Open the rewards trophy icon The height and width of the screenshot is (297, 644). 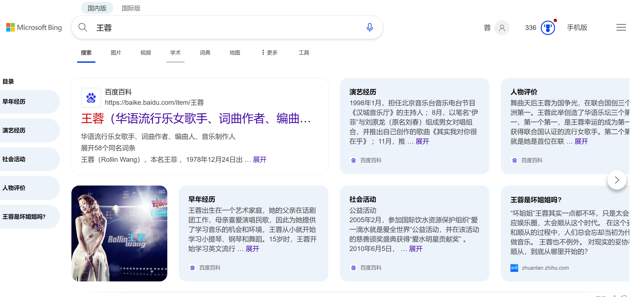click(547, 28)
